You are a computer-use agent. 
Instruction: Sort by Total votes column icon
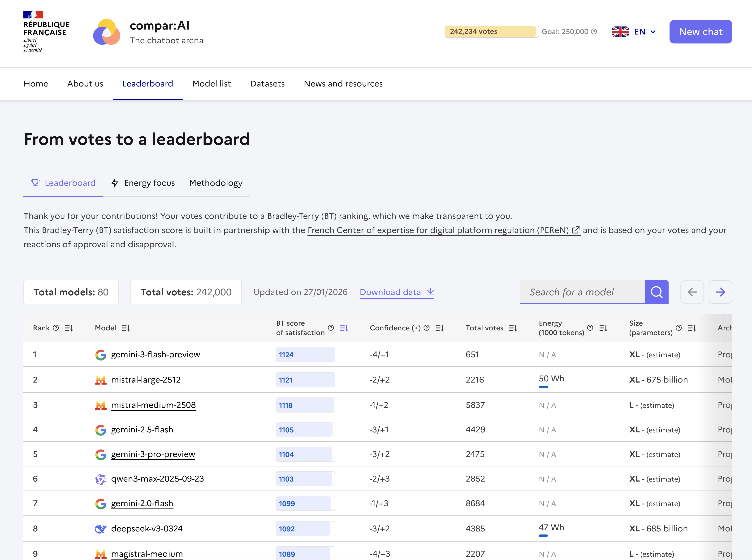(513, 328)
